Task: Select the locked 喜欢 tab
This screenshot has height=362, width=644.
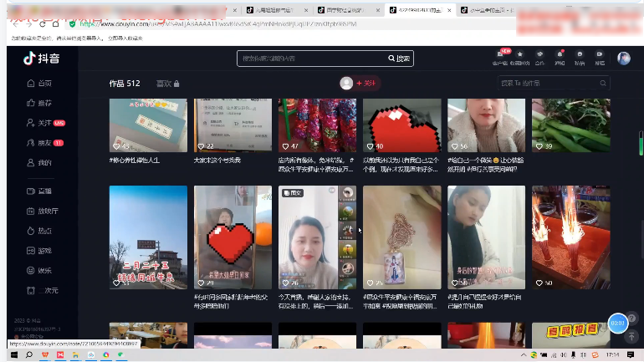Action: (167, 84)
